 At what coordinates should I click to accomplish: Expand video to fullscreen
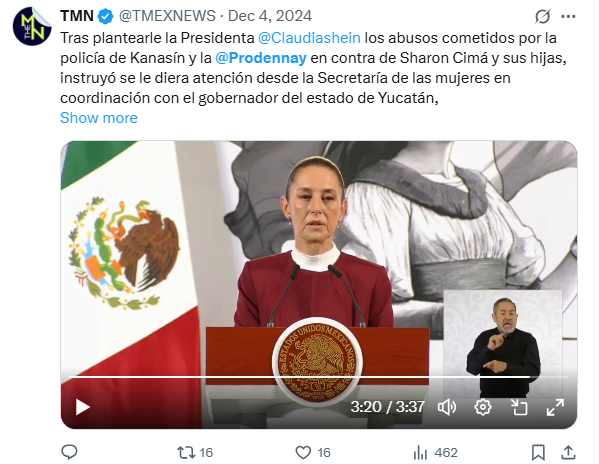point(555,407)
